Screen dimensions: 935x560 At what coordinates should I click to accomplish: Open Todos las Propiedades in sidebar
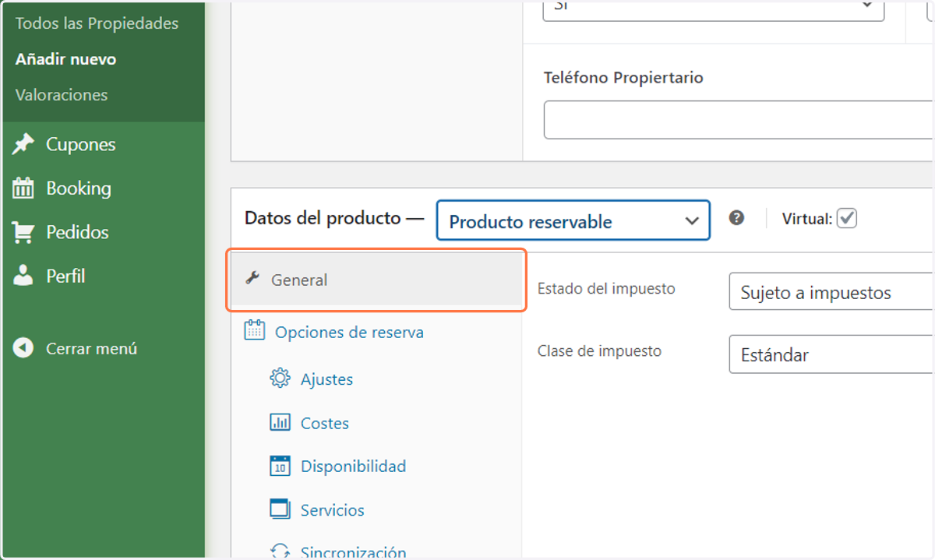(x=97, y=23)
